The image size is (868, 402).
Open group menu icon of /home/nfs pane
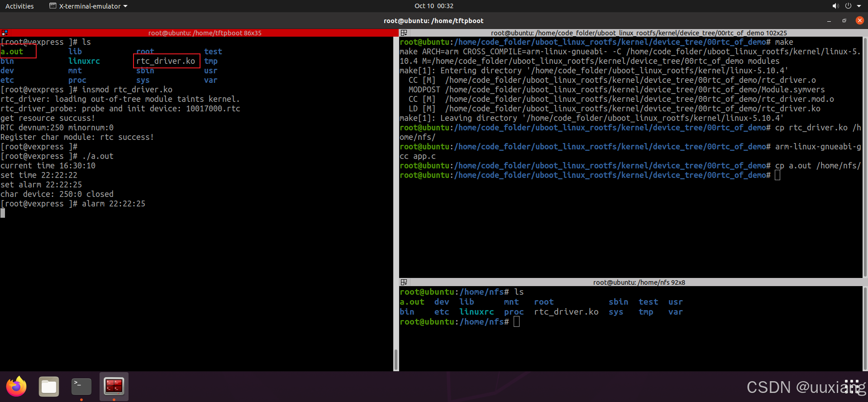tap(404, 282)
